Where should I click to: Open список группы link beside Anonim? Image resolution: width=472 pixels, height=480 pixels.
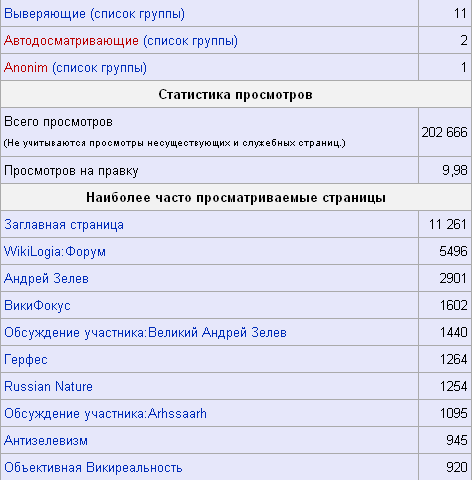click(99, 68)
